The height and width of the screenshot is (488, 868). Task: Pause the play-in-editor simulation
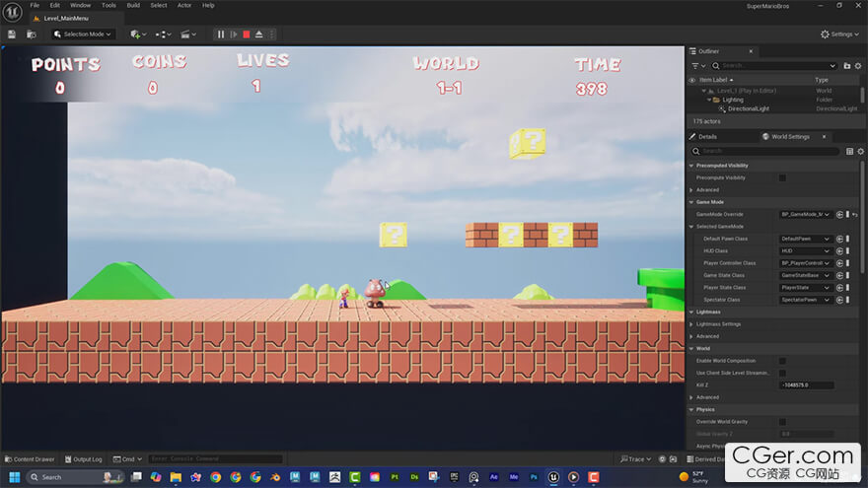point(221,35)
